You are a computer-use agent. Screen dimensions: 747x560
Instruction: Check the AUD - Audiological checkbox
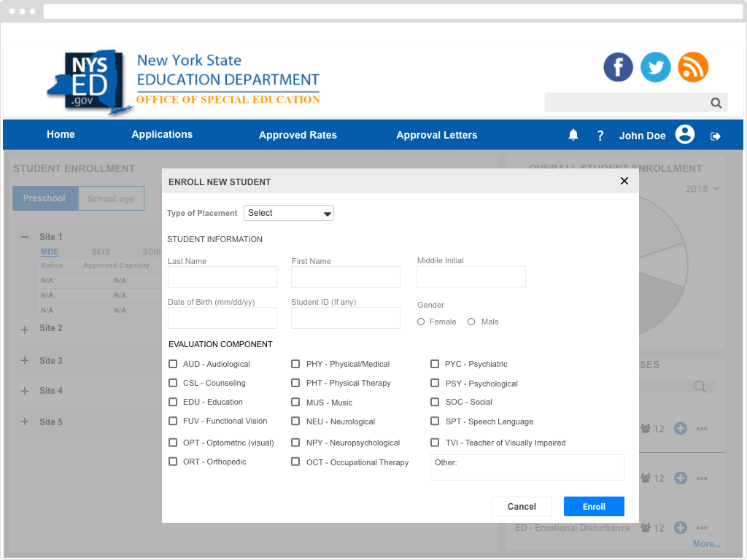pyautogui.click(x=173, y=364)
